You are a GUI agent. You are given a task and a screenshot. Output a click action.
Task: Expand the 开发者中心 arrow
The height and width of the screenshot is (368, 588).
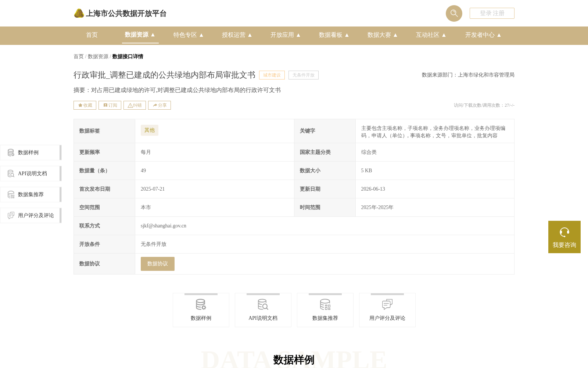(x=499, y=35)
